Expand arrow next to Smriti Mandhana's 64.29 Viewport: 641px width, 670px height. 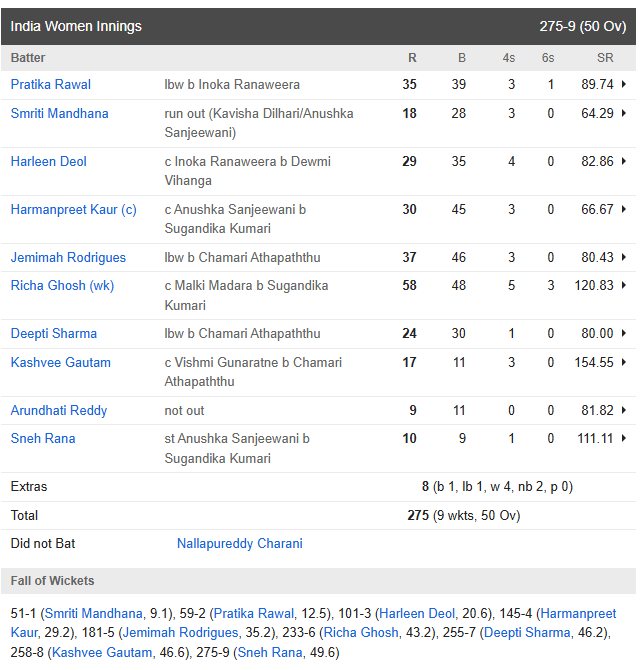click(x=624, y=113)
